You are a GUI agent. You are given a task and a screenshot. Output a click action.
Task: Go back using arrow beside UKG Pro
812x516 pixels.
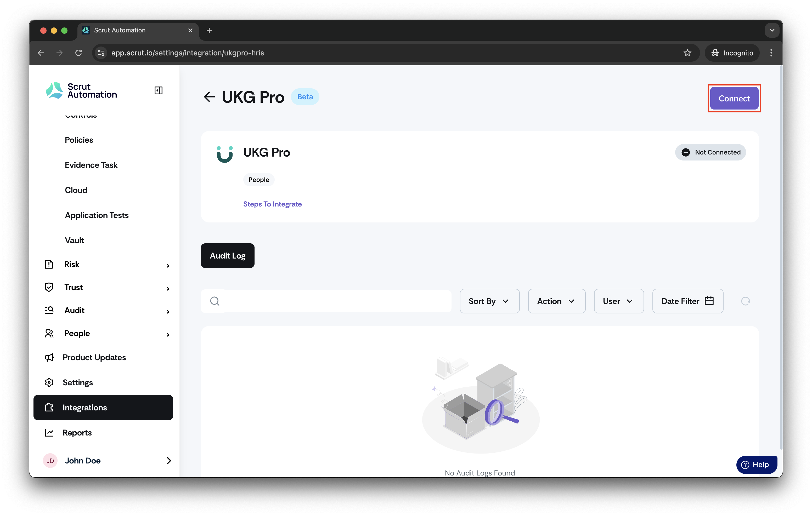209,97
